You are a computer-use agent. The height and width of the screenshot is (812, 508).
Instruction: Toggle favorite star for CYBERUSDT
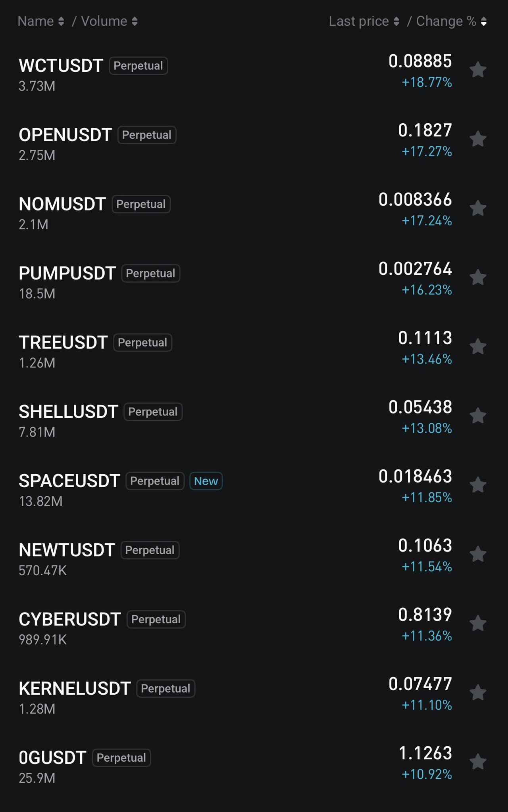pyautogui.click(x=478, y=623)
